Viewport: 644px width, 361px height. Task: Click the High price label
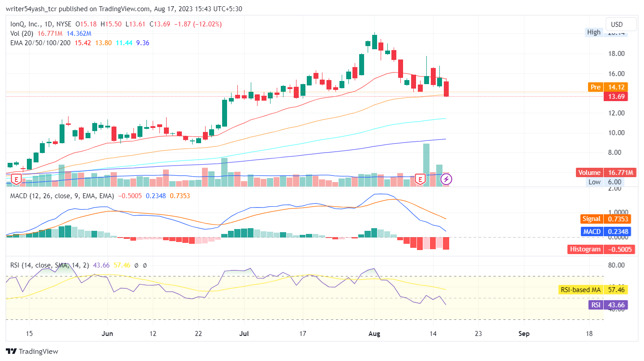[x=594, y=32]
